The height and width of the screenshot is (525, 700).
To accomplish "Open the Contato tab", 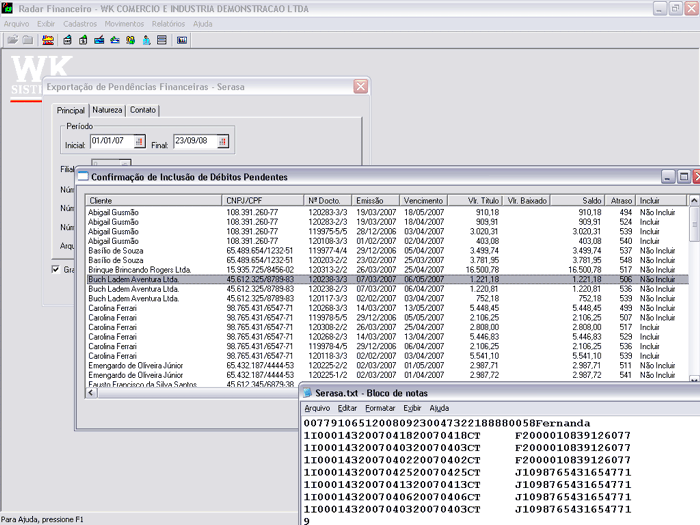I will [142, 110].
